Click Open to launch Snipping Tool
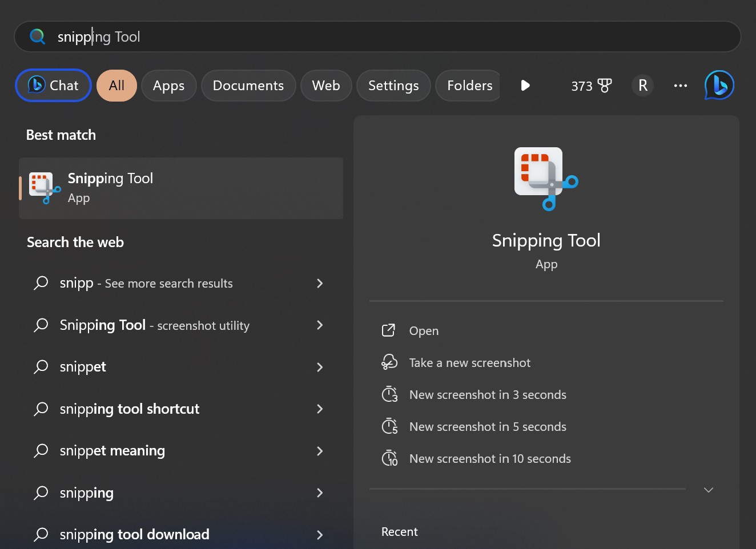 pyautogui.click(x=423, y=330)
